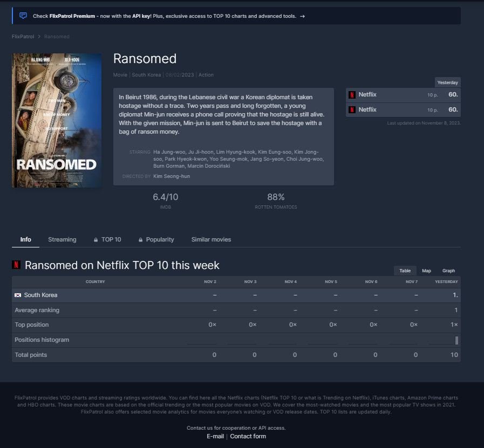Click 'Last updated on November 8, 2023' text
This screenshot has height=448, width=484.
coord(424,123)
